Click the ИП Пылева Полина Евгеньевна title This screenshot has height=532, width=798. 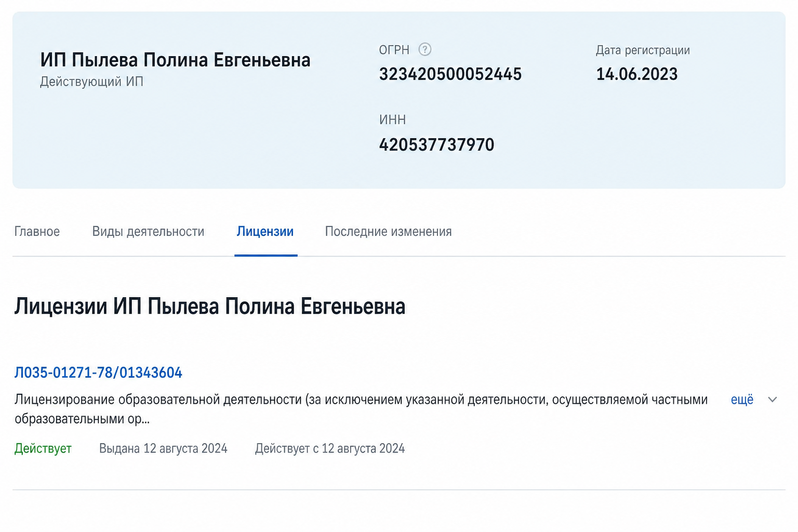tap(175, 60)
